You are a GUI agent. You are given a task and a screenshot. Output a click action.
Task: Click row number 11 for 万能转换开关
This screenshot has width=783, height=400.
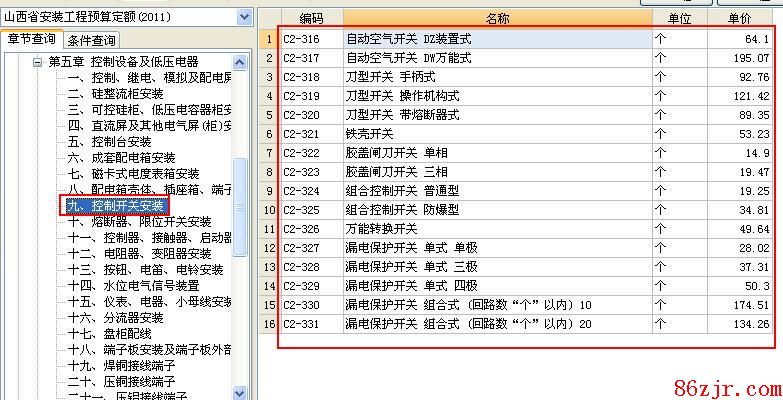(x=268, y=229)
